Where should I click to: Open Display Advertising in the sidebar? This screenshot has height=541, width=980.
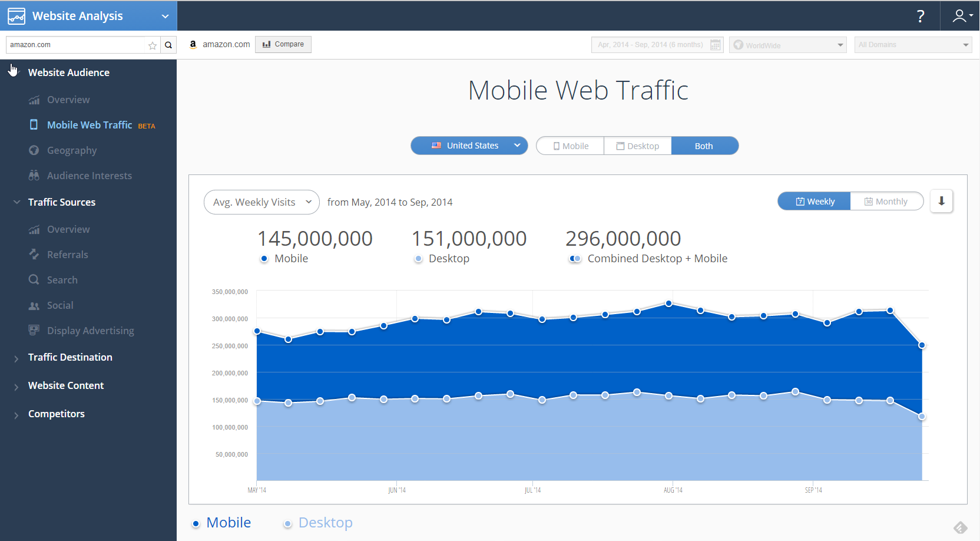[x=90, y=331]
